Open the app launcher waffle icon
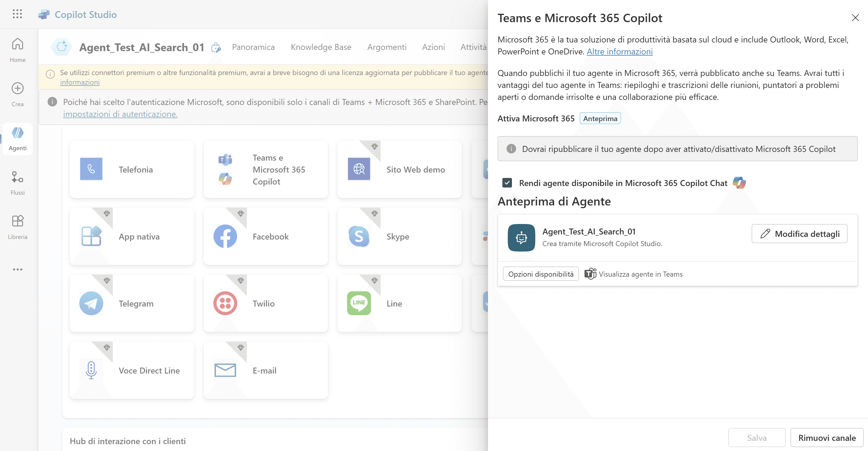This screenshot has height=451, width=868. 17,14
